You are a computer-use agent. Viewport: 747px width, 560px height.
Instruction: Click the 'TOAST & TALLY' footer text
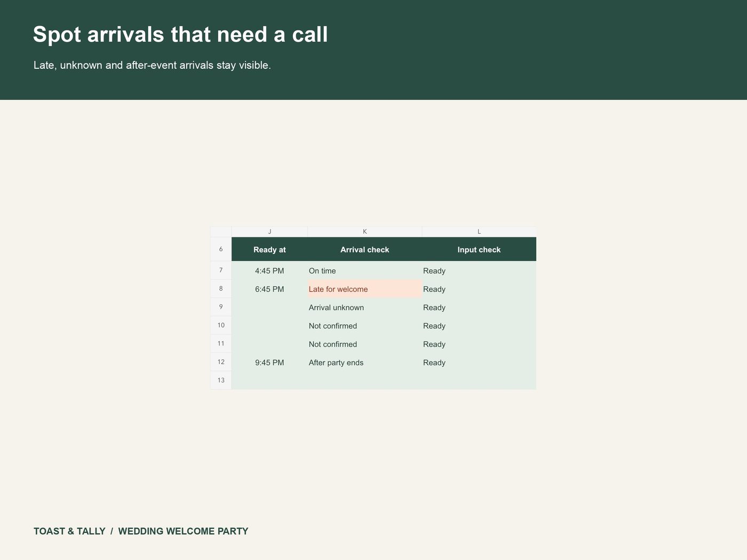69,531
